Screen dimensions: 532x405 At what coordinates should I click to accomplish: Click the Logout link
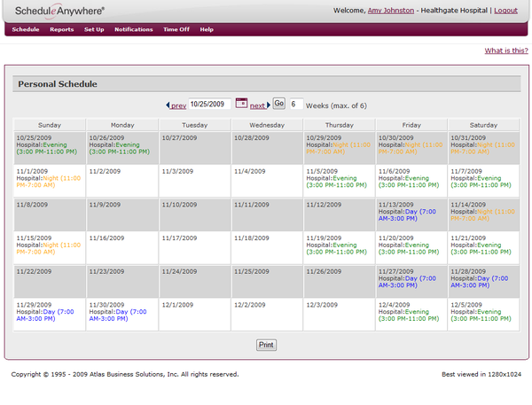pyautogui.click(x=505, y=11)
